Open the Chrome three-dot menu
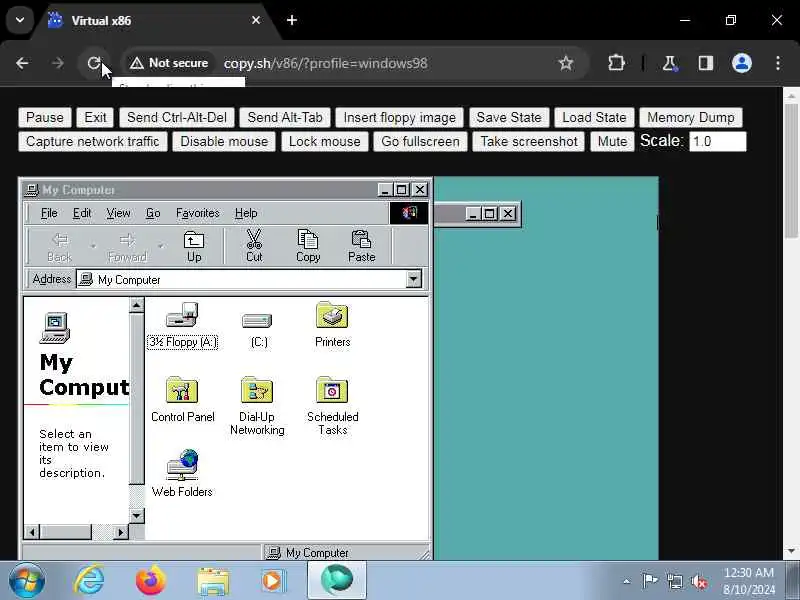 coord(778,63)
